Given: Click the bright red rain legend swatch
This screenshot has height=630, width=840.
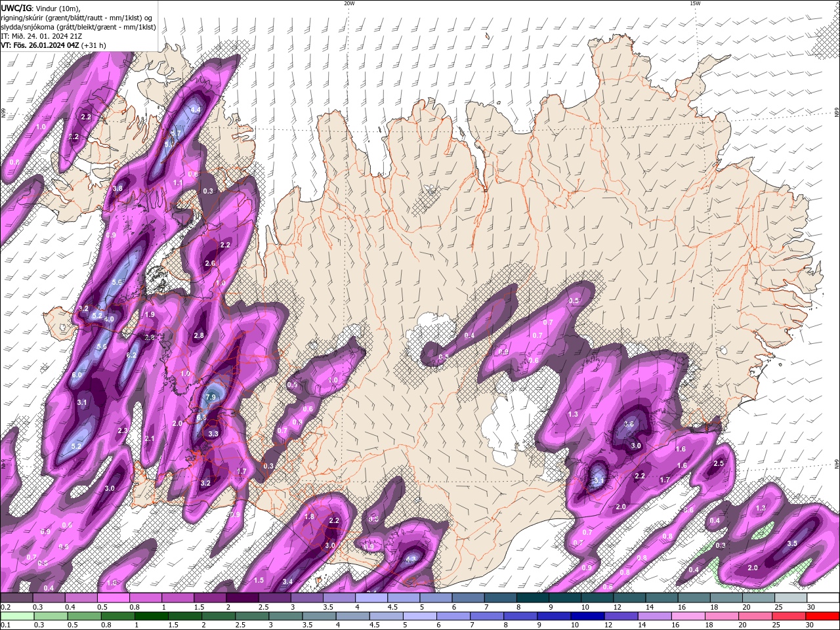Looking at the screenshot, I should [824, 616].
